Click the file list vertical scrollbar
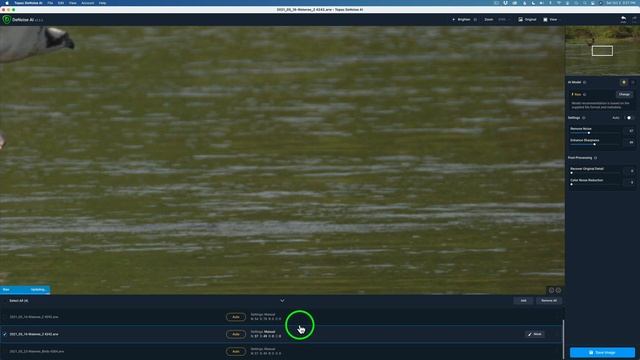This screenshot has height=360, width=640. pyautogui.click(x=563, y=340)
